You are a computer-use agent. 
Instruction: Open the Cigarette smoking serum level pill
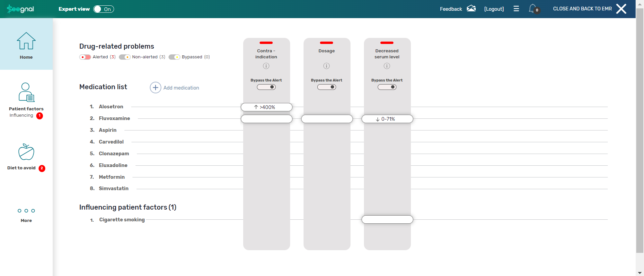(387, 219)
